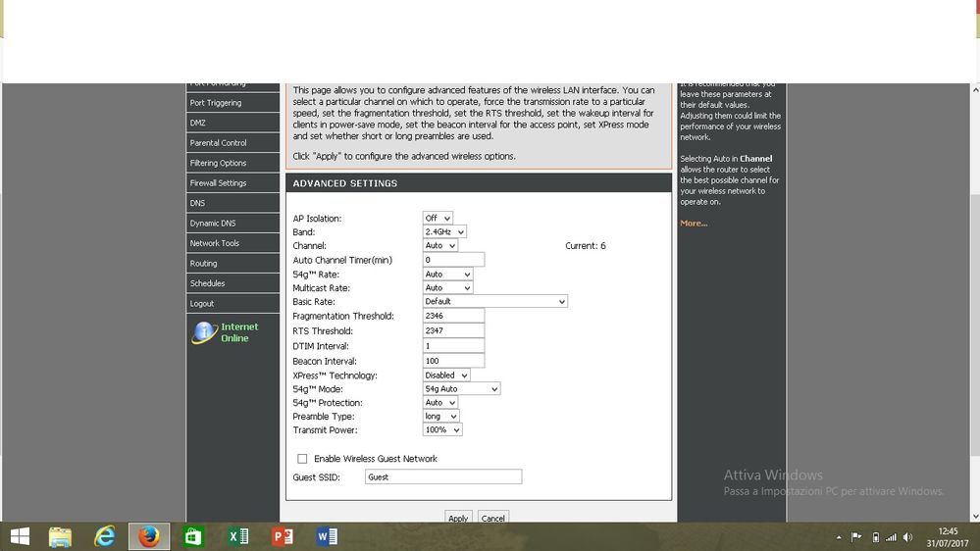
Task: Switch to the Firefox taskbar window
Action: point(149,536)
